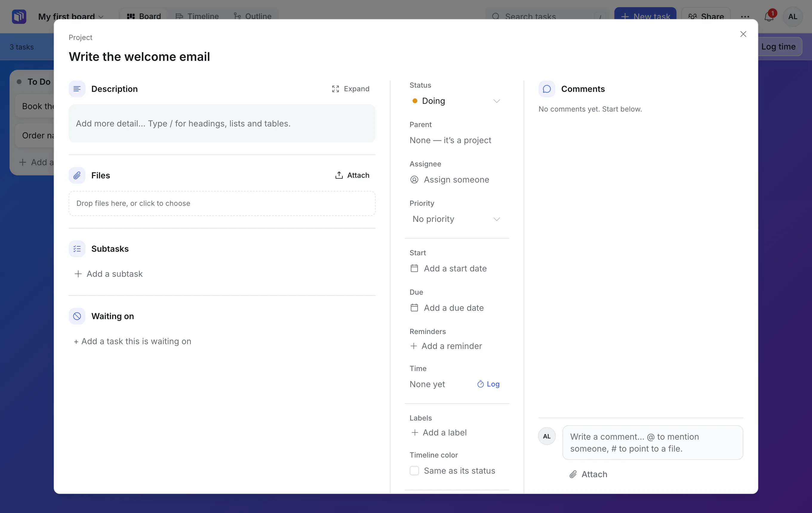Click Add a task this is waiting on
Screen dimensions: 812x513
coord(132,341)
